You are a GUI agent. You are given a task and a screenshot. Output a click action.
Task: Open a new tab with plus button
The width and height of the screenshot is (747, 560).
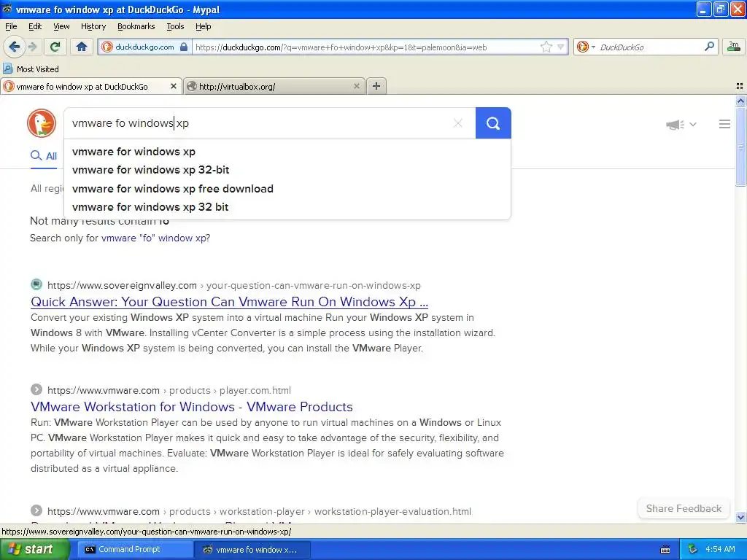(x=376, y=86)
